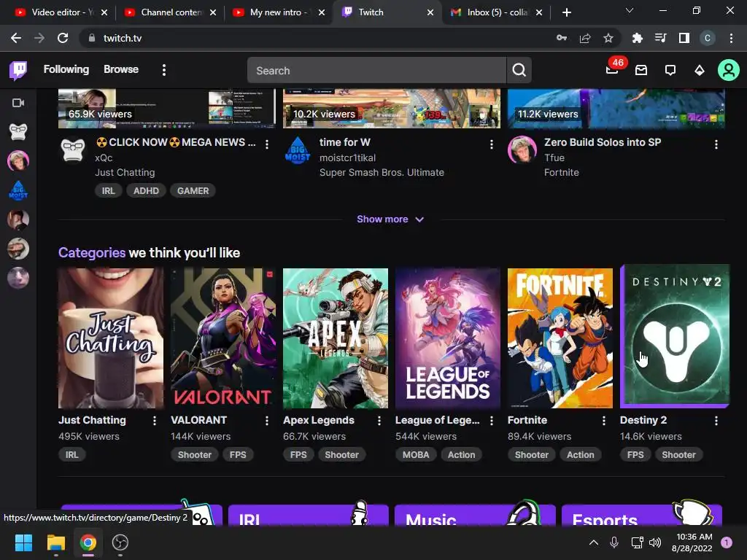Click the microphone tray icon

pos(614,542)
